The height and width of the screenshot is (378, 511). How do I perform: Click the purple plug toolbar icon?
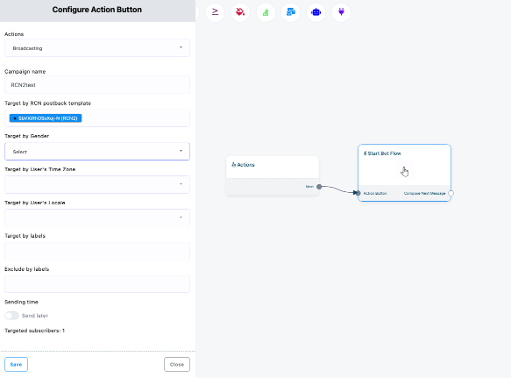coord(341,12)
